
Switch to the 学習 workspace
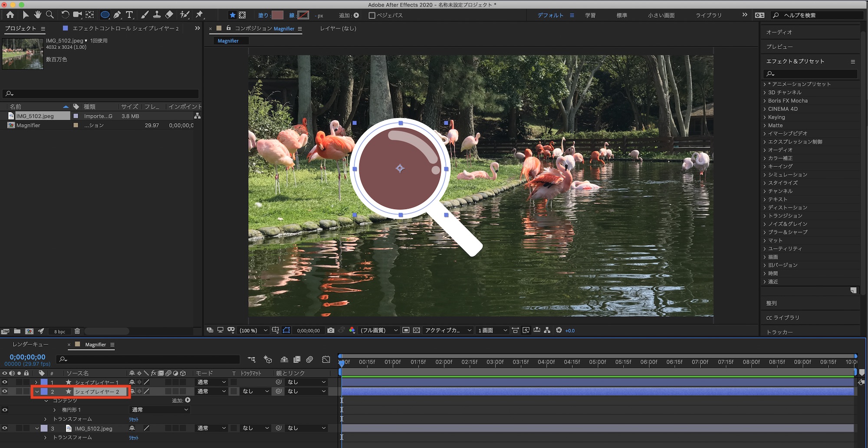coord(590,15)
